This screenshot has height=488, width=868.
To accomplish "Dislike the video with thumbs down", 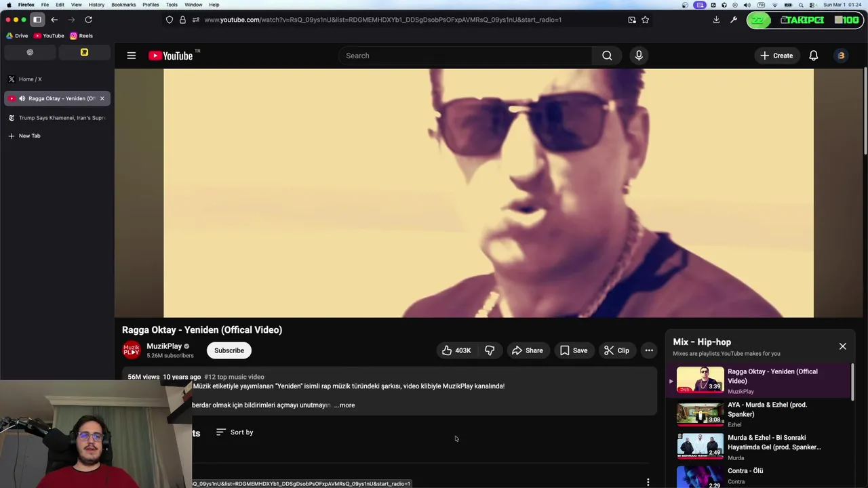I will [x=490, y=350].
